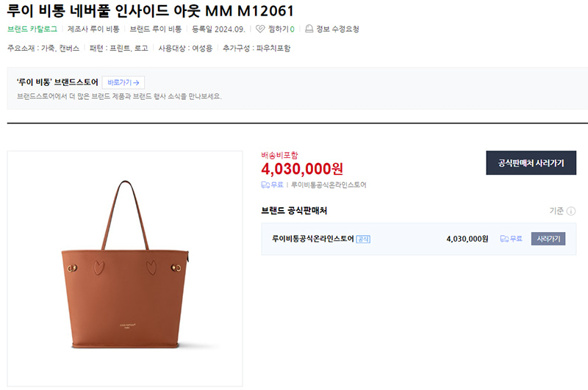Viewport: 588px width, 390px height.
Task: Select the 제조사 루이 비통 label
Action: coord(93,29)
